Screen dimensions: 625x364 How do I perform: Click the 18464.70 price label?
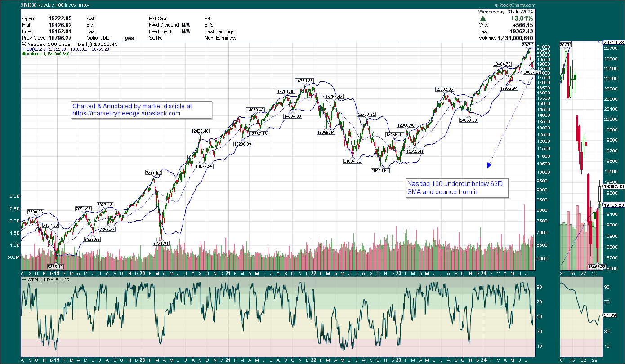click(502, 64)
